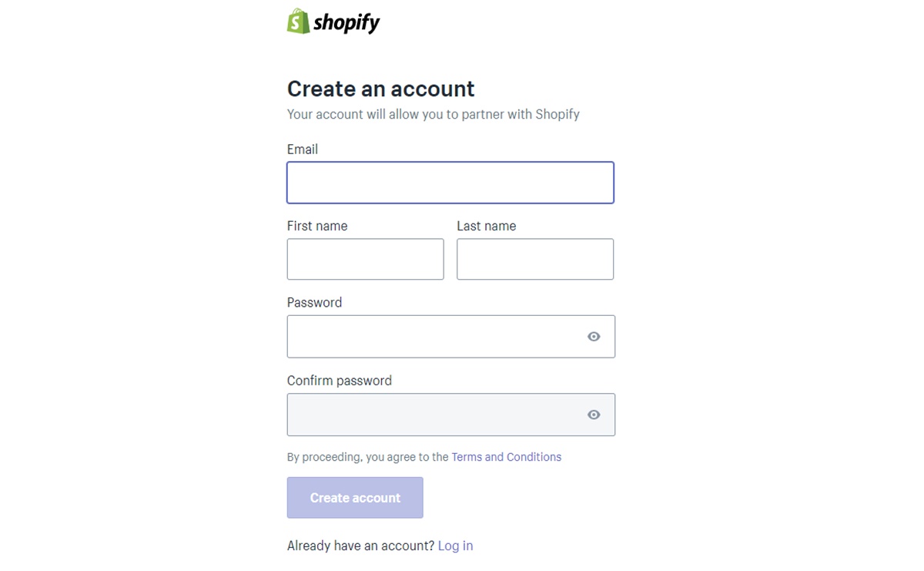Image resolution: width=924 pixels, height=571 pixels.
Task: Focus the Email input field
Action: coord(450,183)
